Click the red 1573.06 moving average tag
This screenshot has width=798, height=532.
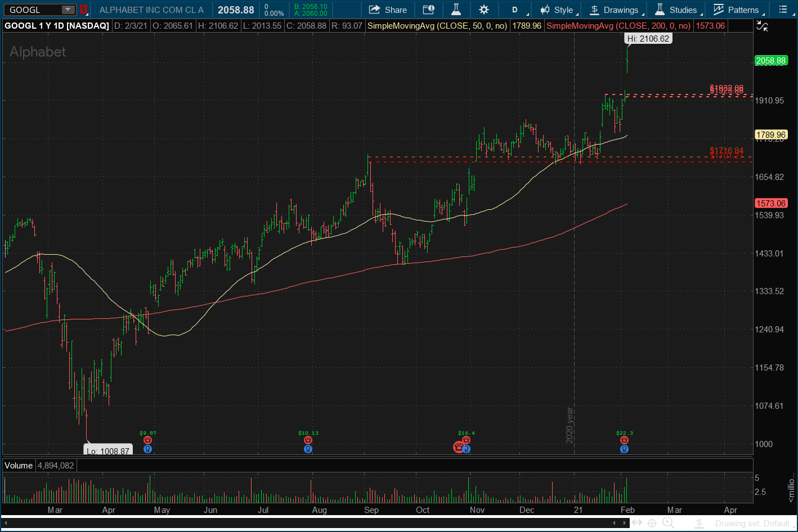(x=770, y=204)
